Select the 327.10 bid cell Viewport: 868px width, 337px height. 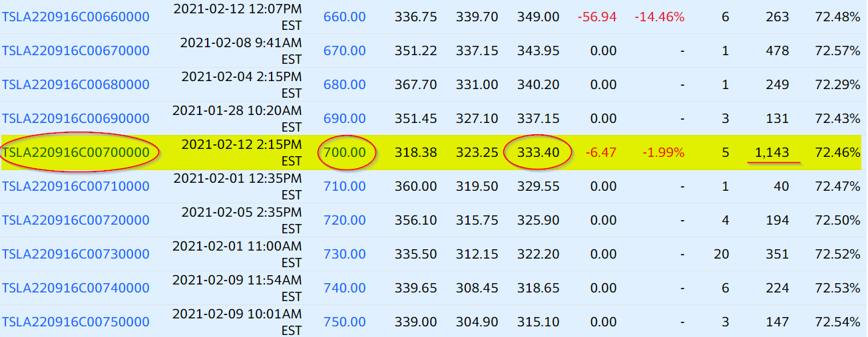tap(477, 118)
